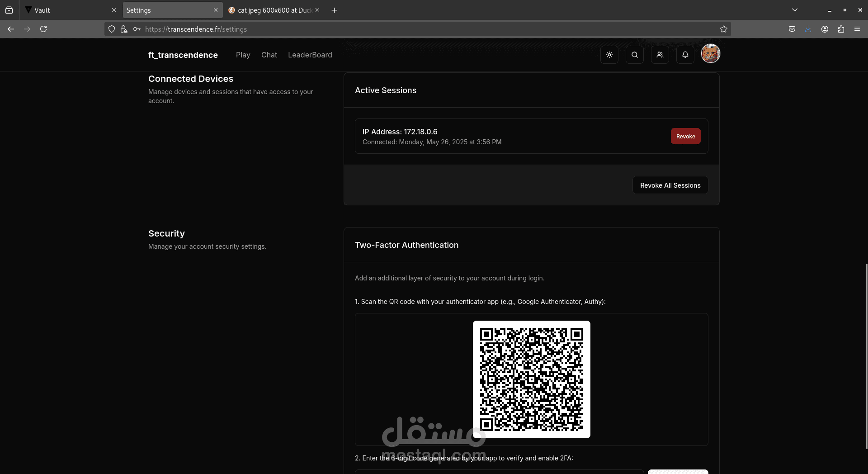This screenshot has height=474, width=868.
Task: Show browser downloads
Action: tap(808, 29)
